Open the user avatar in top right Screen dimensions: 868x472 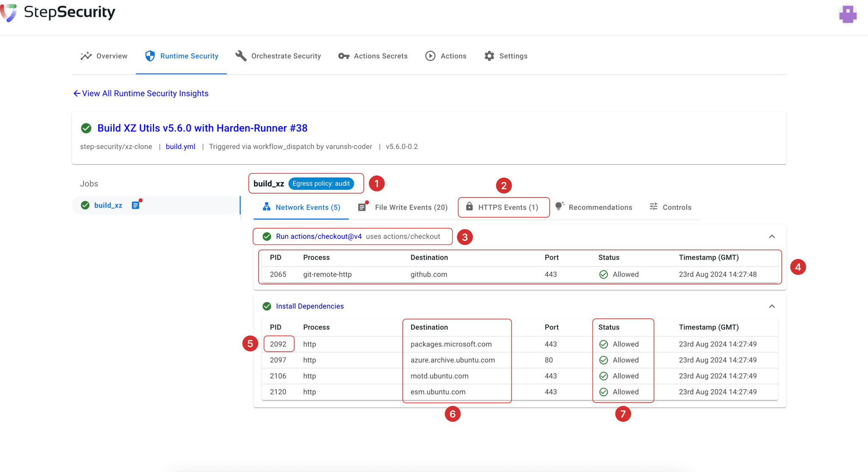click(x=848, y=14)
